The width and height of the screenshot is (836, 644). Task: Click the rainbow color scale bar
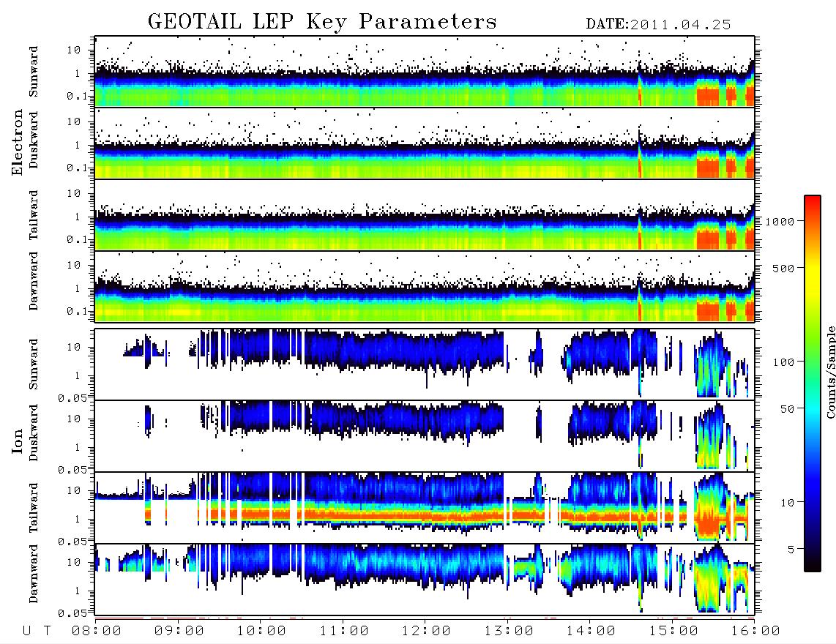[813, 383]
